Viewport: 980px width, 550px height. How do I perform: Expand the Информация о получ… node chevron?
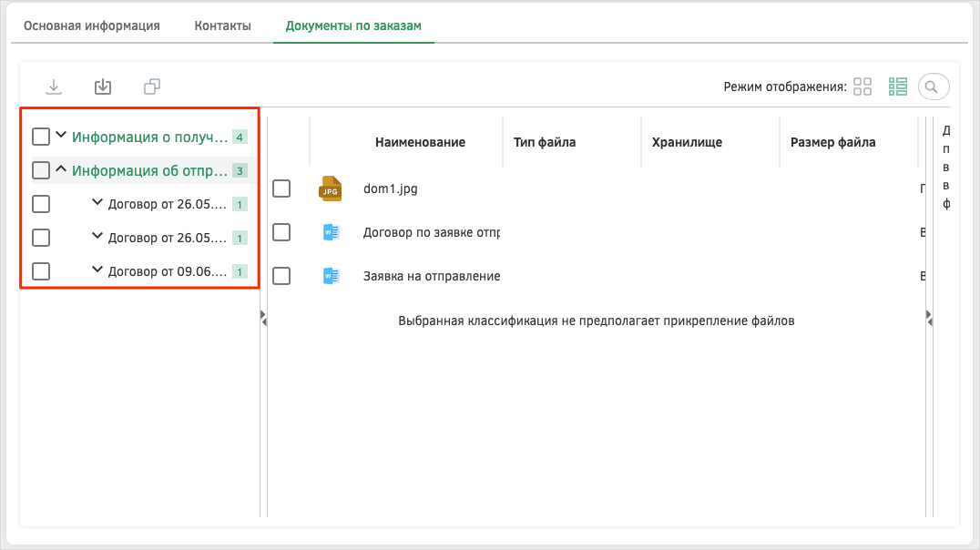pyautogui.click(x=61, y=135)
